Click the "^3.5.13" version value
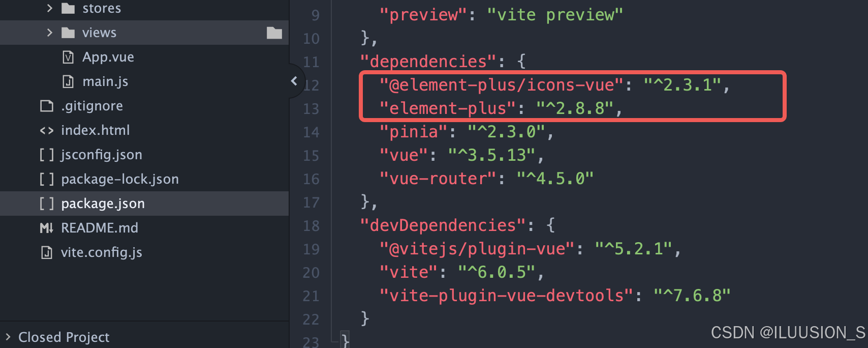Image resolution: width=868 pixels, height=348 pixels. 491,156
